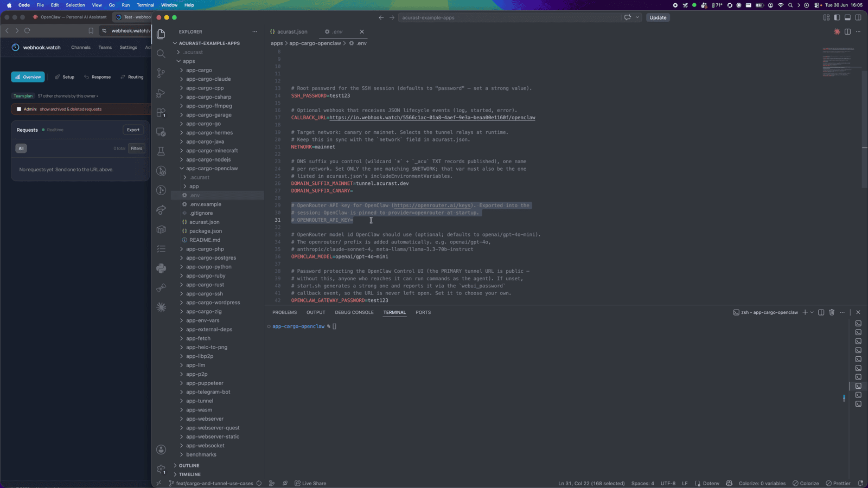The image size is (868, 488).
Task: Click the Live Share status bar item
Action: pyautogui.click(x=310, y=483)
